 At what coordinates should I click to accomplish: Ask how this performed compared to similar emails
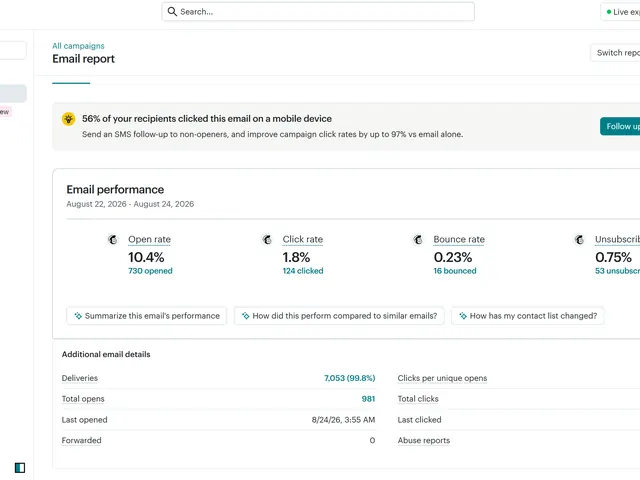pos(339,316)
